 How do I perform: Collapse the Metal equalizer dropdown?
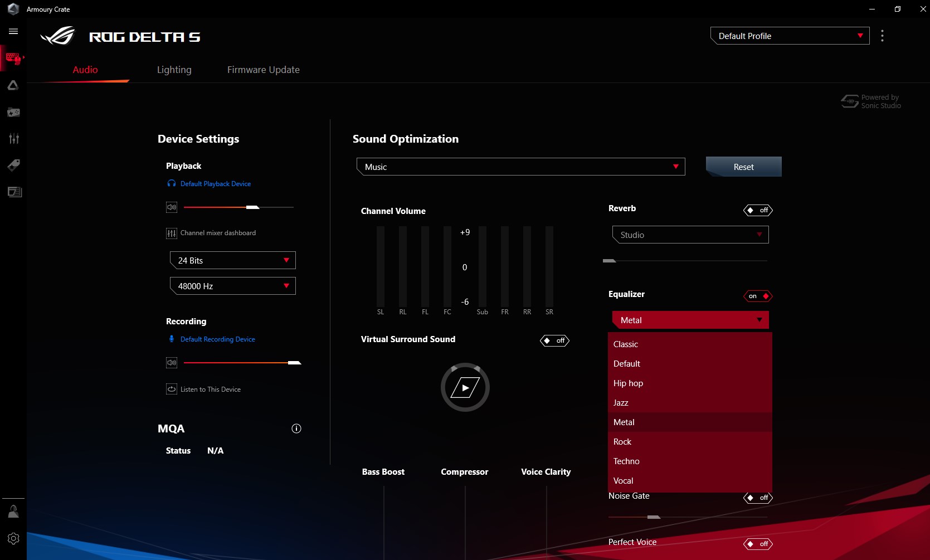click(690, 320)
